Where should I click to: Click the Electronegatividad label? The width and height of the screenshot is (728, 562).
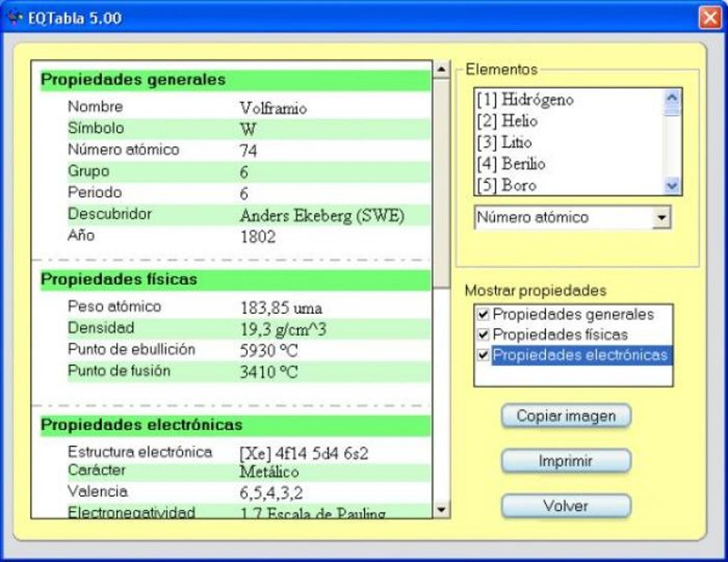click(x=131, y=512)
